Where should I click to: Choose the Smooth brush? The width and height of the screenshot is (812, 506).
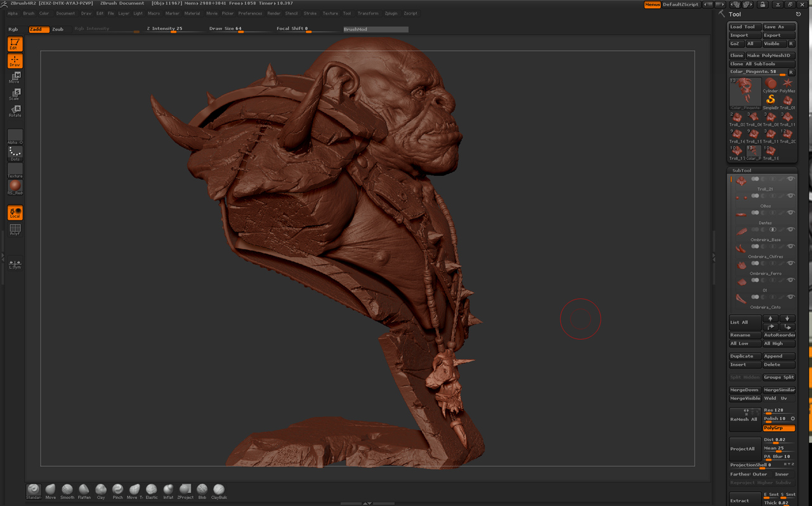67,491
